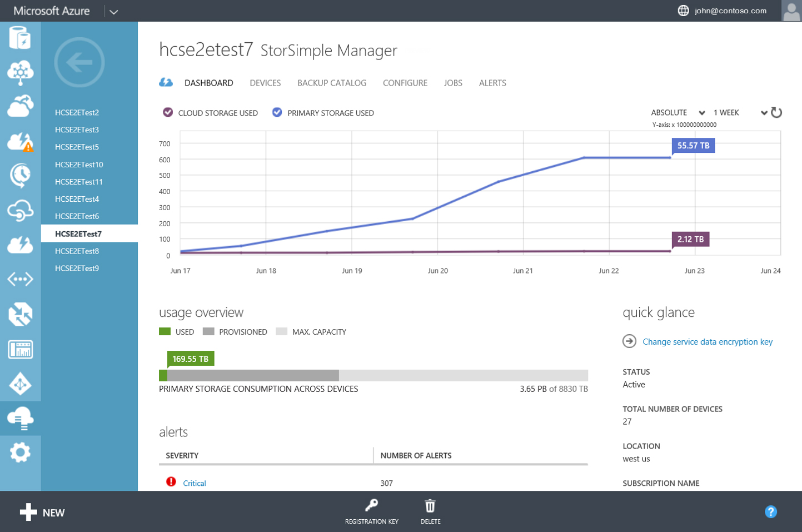Click the refresh chart icon
802x532 pixels.
coord(776,113)
